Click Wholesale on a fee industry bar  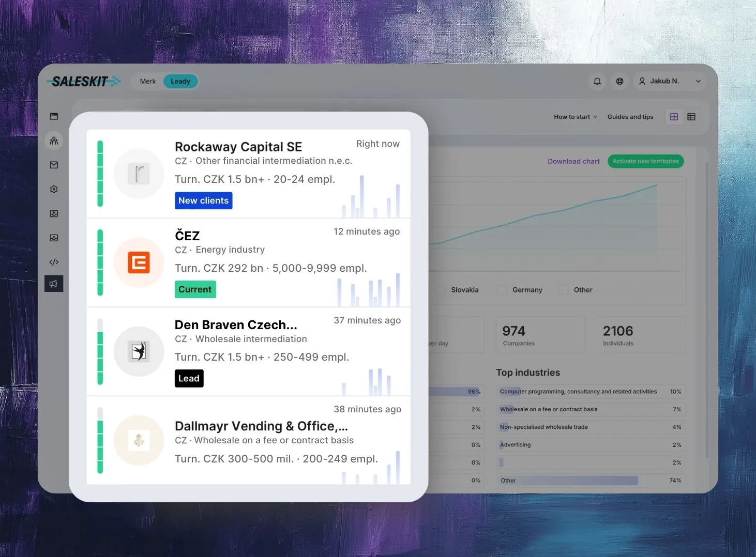(591, 409)
